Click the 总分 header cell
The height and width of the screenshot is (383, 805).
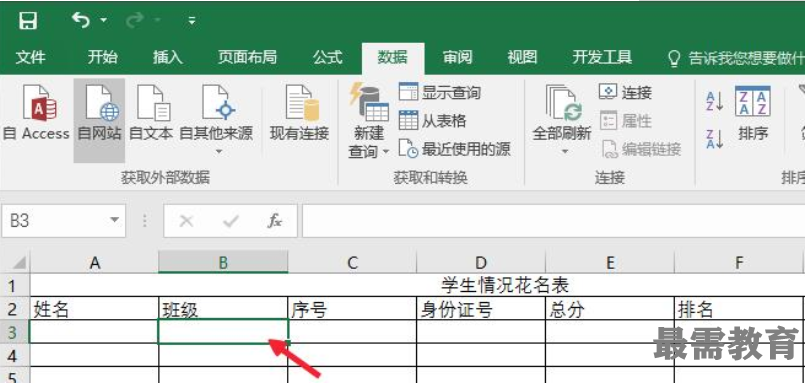(610, 309)
